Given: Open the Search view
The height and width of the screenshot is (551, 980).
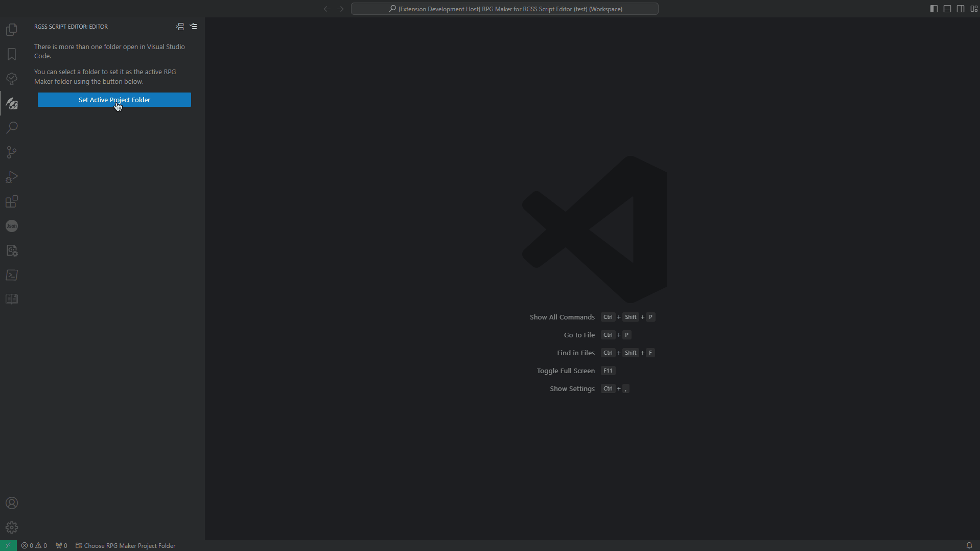Looking at the screenshot, I should tap(12, 127).
